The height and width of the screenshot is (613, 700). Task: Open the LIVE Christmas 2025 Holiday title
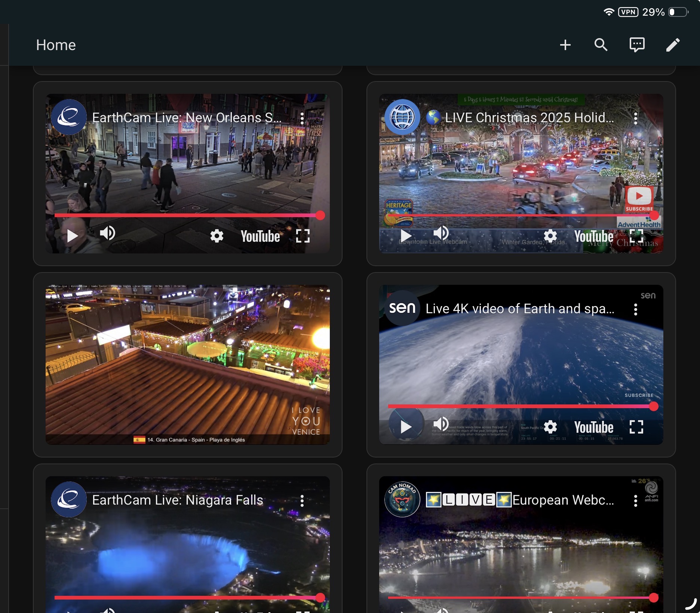click(x=520, y=118)
